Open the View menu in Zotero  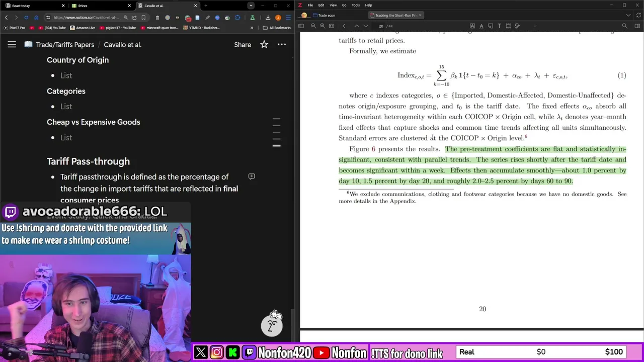pyautogui.click(x=333, y=5)
